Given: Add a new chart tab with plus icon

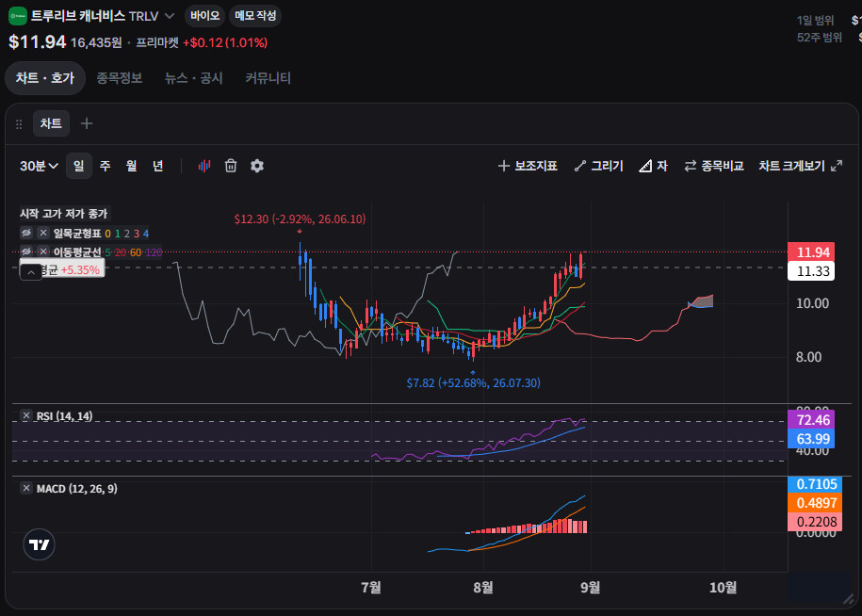Looking at the screenshot, I should click(x=87, y=123).
